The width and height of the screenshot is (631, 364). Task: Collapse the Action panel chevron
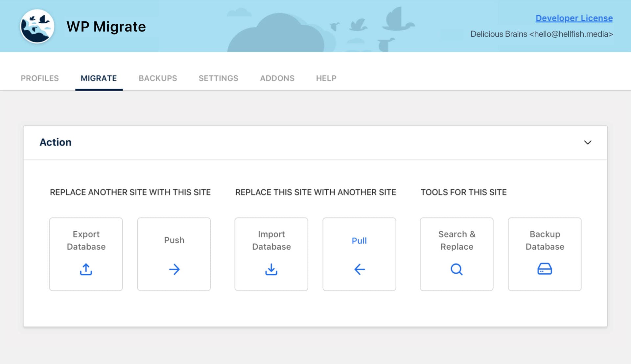tap(588, 142)
